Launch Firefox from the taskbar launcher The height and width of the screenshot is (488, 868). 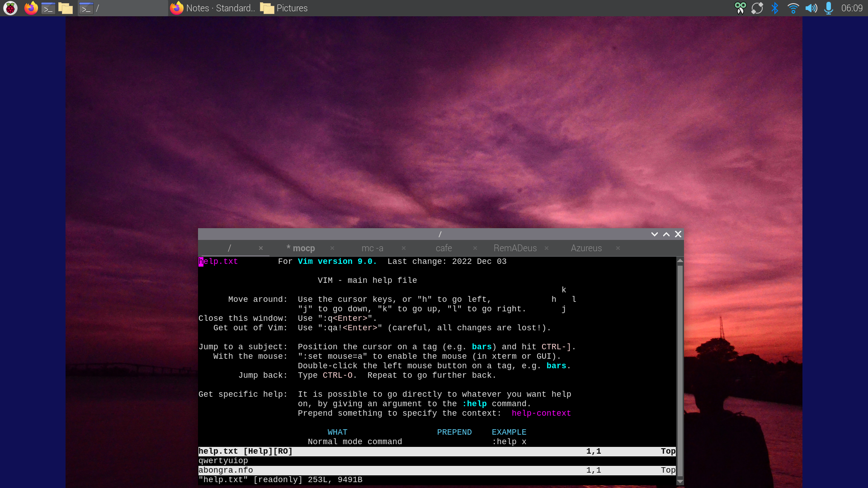(x=31, y=8)
